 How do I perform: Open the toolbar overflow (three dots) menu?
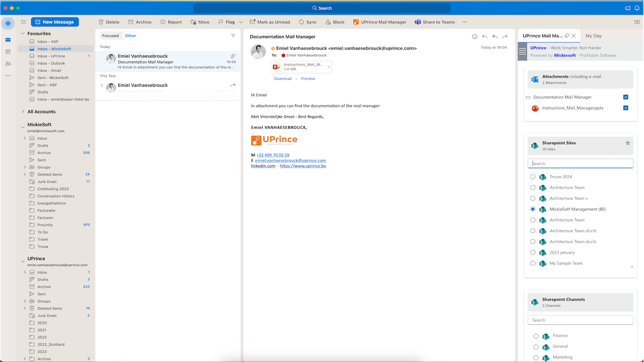pos(465,22)
